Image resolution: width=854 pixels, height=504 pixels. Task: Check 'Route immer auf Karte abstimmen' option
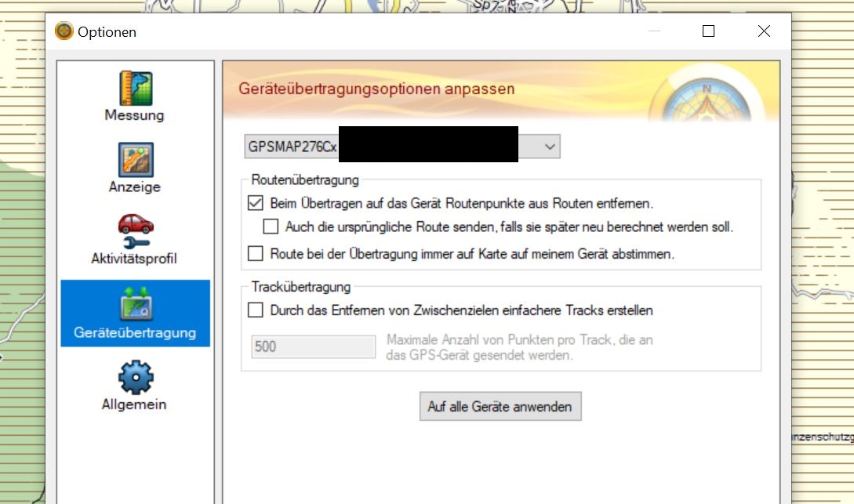pyautogui.click(x=256, y=254)
